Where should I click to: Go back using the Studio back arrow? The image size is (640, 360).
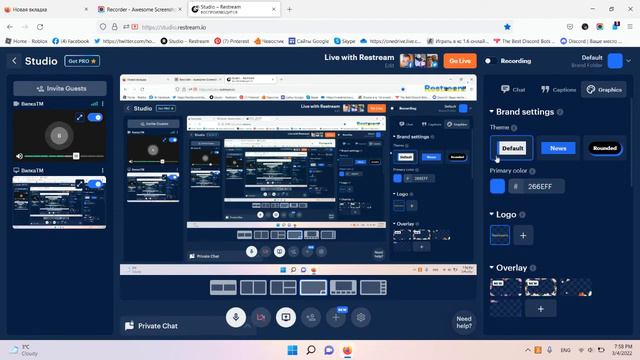coord(14,61)
